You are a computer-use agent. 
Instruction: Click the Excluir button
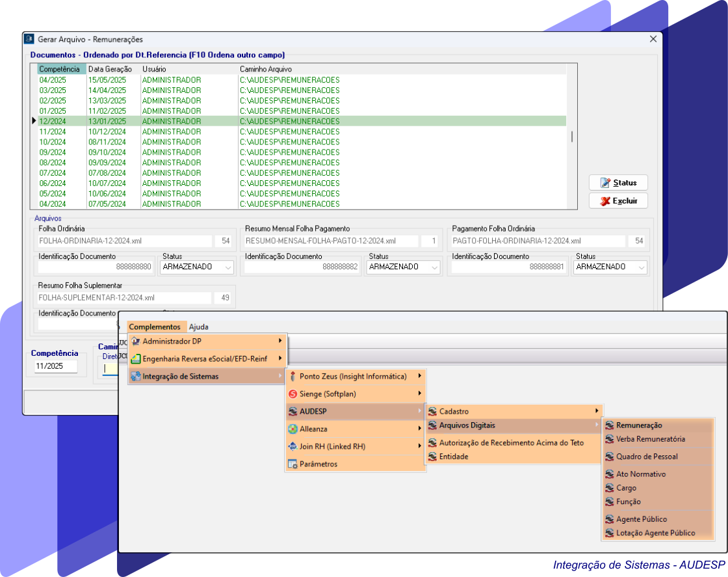pyautogui.click(x=618, y=201)
